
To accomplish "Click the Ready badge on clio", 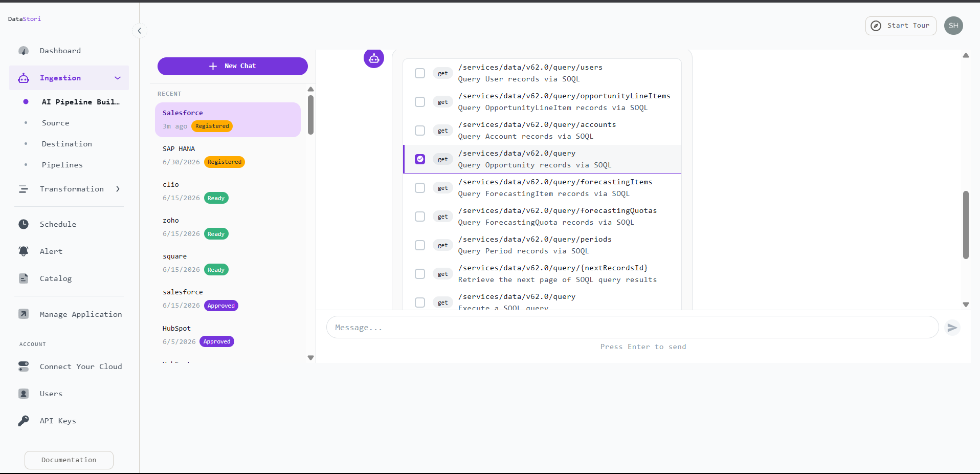I will [216, 198].
